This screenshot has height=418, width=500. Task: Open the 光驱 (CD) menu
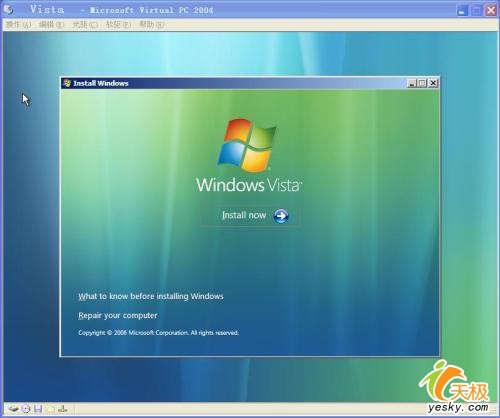[x=85, y=24]
